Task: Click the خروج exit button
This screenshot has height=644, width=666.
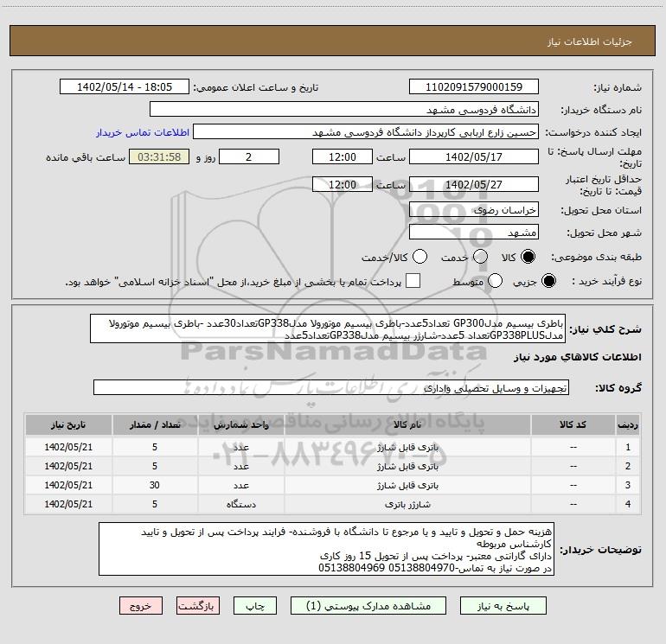Action: [141, 606]
